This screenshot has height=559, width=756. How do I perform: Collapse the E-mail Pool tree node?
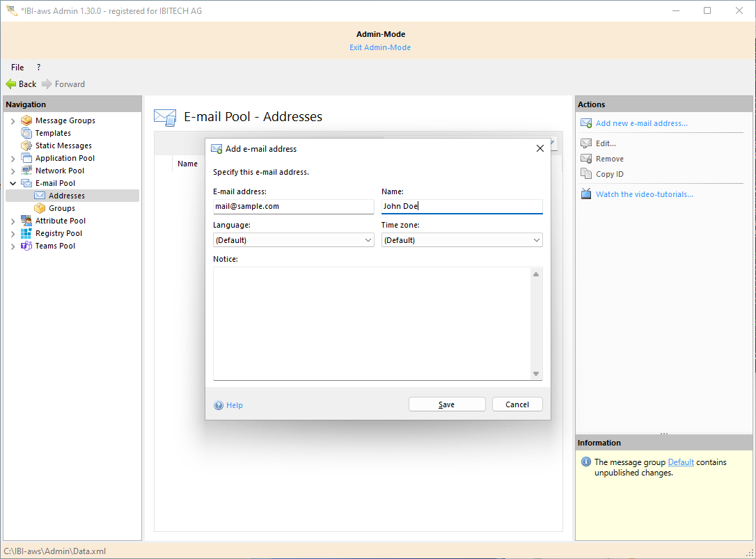point(13,184)
